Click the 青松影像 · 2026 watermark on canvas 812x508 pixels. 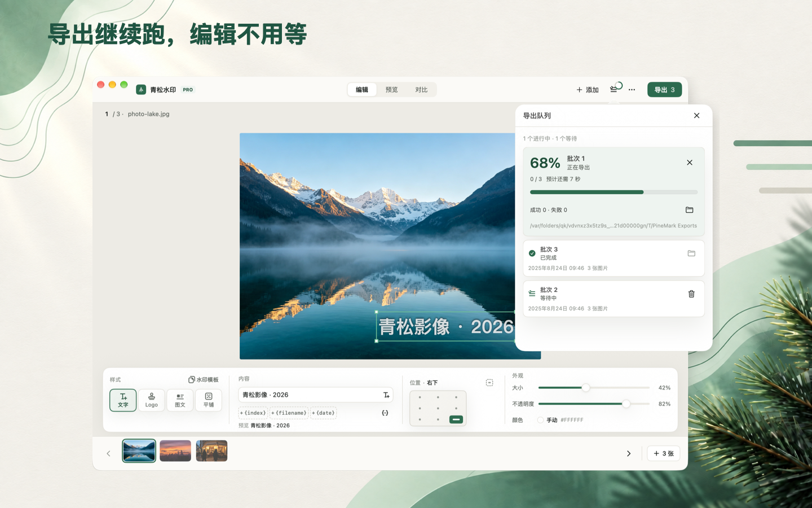click(x=445, y=327)
